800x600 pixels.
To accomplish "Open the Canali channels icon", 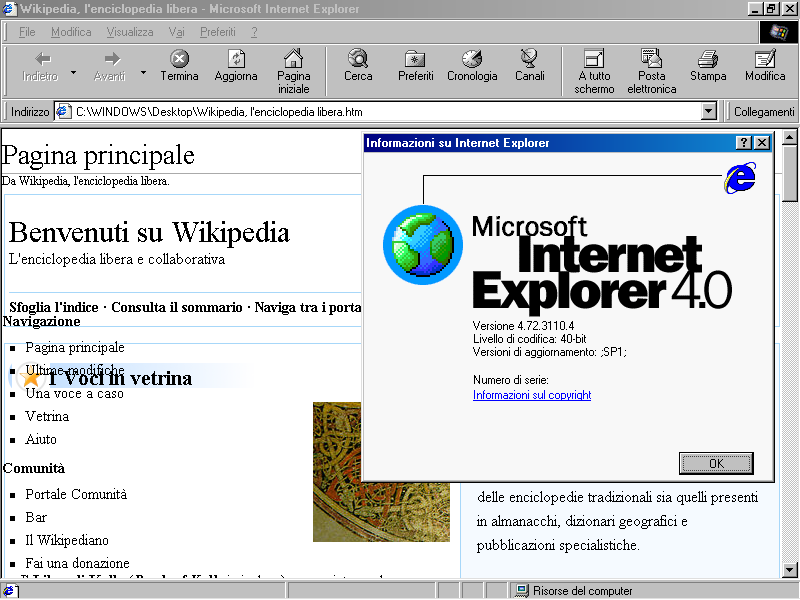I will (529, 60).
